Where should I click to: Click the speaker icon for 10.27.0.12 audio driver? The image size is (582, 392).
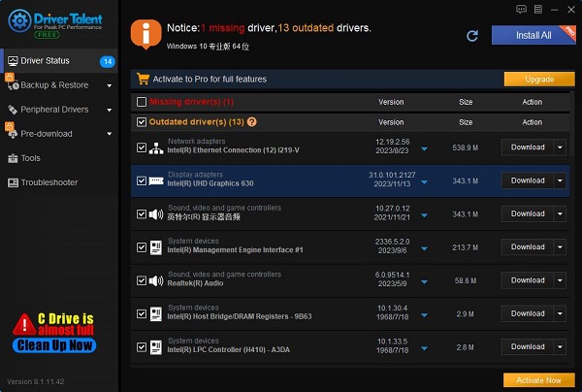[156, 214]
